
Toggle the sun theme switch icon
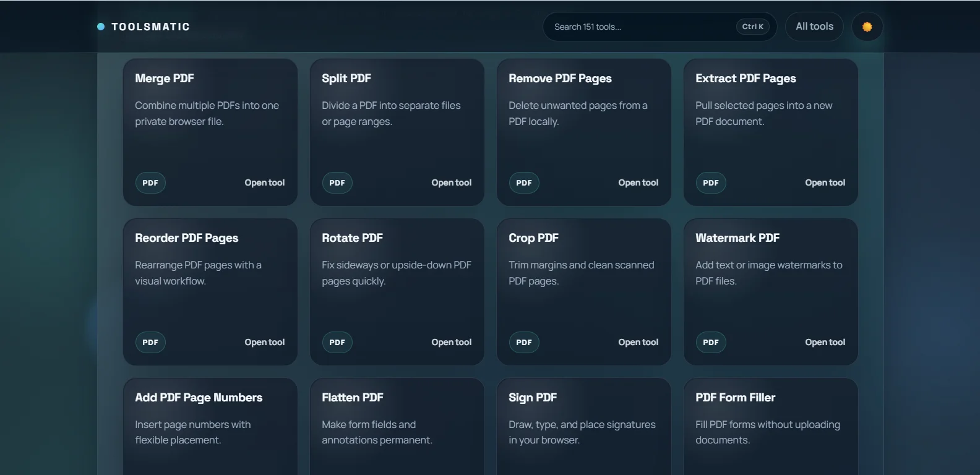tap(867, 27)
